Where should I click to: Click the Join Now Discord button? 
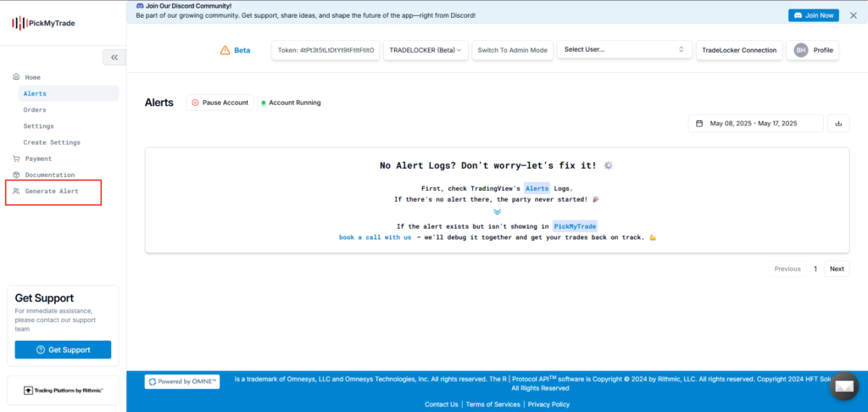click(813, 15)
